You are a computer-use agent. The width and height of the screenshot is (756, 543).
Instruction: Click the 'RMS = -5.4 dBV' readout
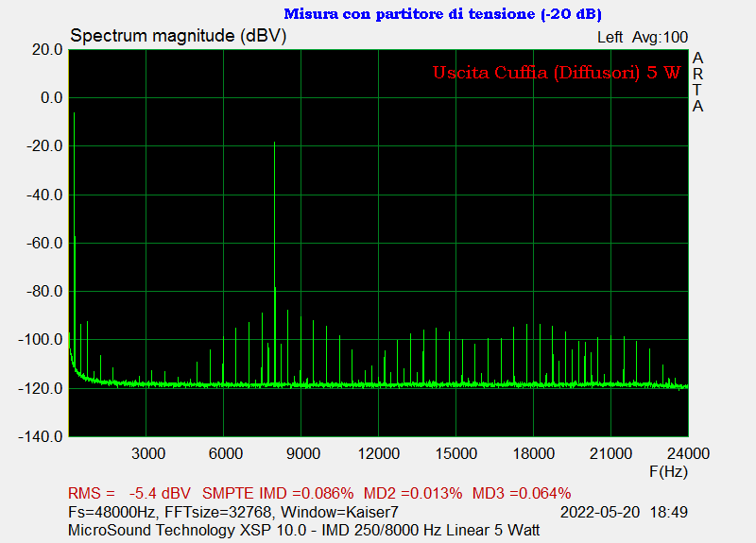(129, 493)
